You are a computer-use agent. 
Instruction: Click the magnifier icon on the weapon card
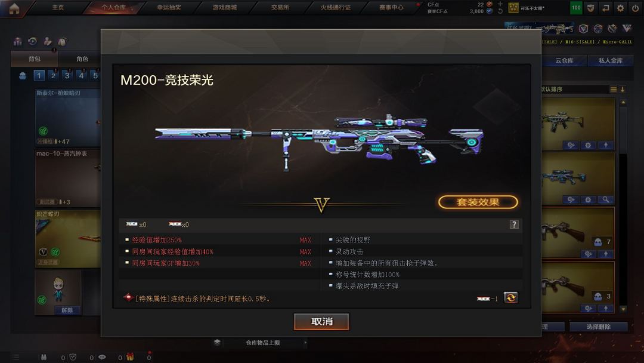[x=605, y=199]
